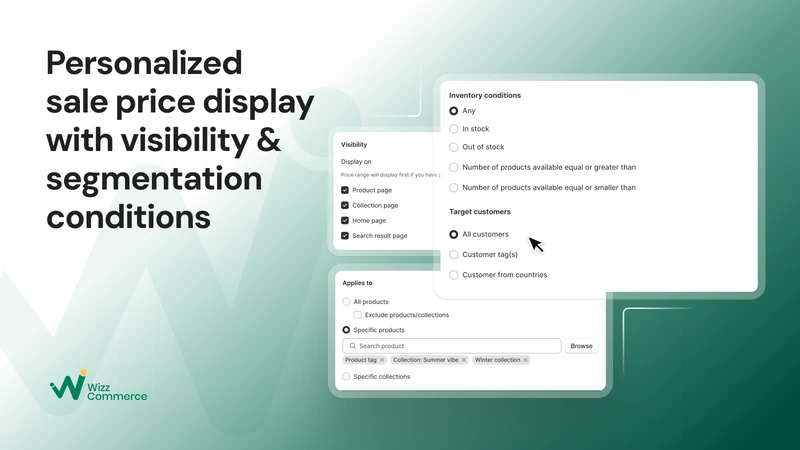Select the All customers radio button
Viewport: 800px width, 450px height.
pyautogui.click(x=453, y=234)
